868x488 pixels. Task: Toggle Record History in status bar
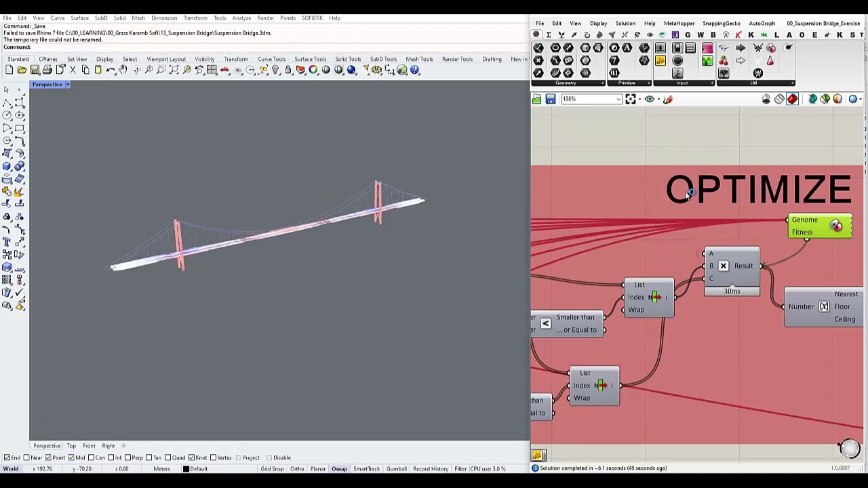[431, 469]
